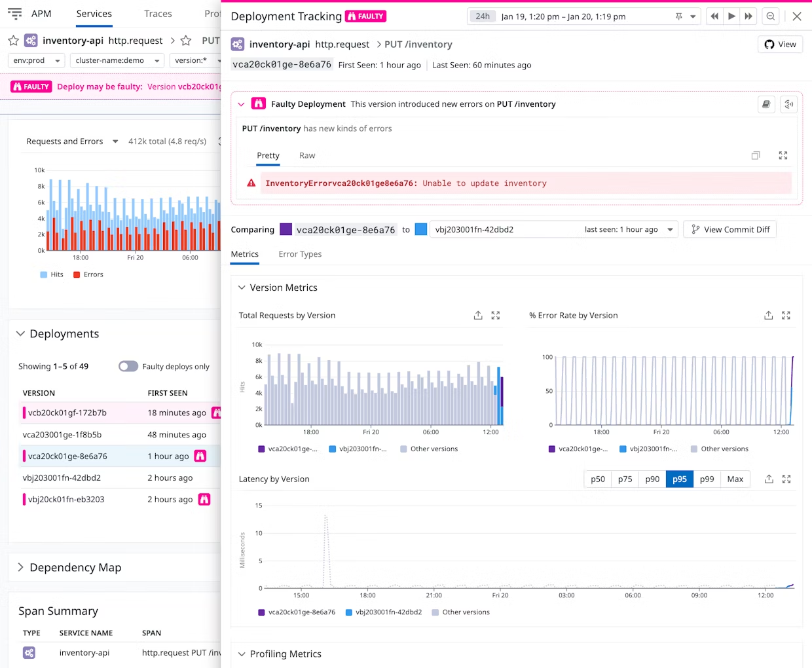Select p95 latency percentile
This screenshot has width=812, height=668.
pyautogui.click(x=680, y=479)
